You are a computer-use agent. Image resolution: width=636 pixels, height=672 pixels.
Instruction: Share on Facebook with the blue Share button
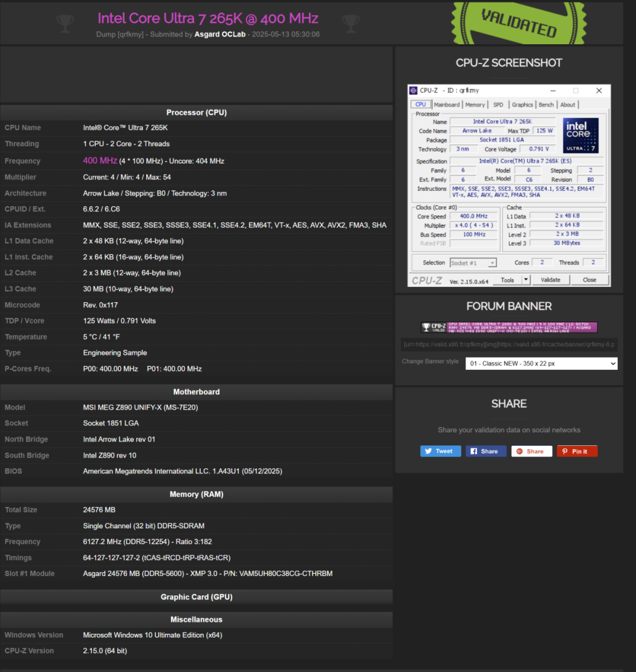click(486, 451)
